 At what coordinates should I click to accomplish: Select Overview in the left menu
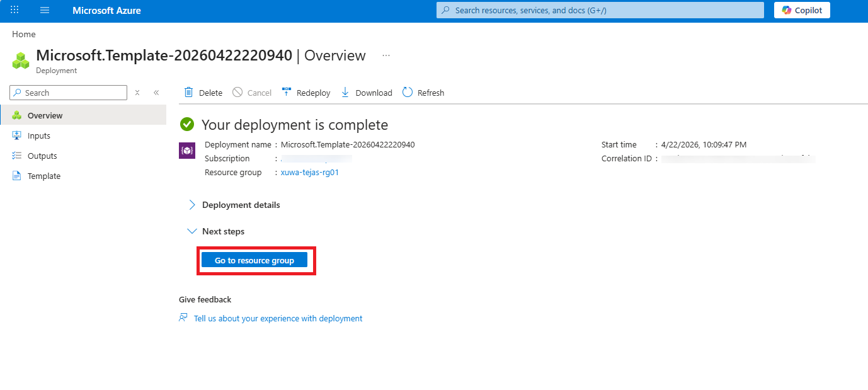pyautogui.click(x=83, y=115)
